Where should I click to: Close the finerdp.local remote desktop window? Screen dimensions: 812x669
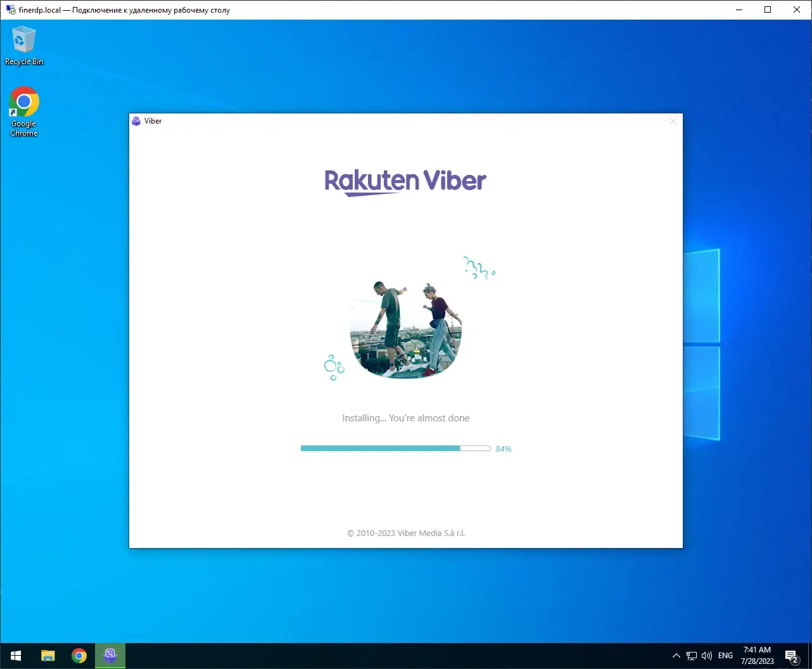(x=797, y=10)
